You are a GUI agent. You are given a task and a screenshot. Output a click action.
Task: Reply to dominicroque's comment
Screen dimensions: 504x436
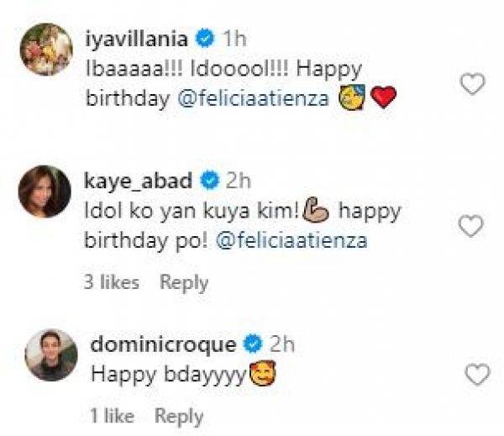coord(179,415)
